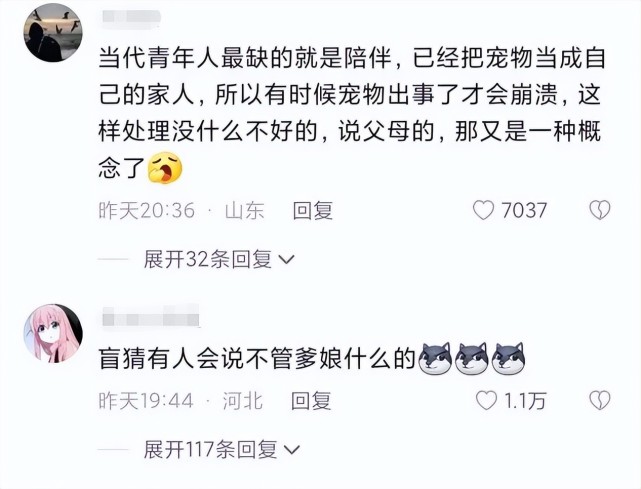Tap the yawning emoji in first comment
Viewport: 641px width, 489px height.
coord(165,168)
